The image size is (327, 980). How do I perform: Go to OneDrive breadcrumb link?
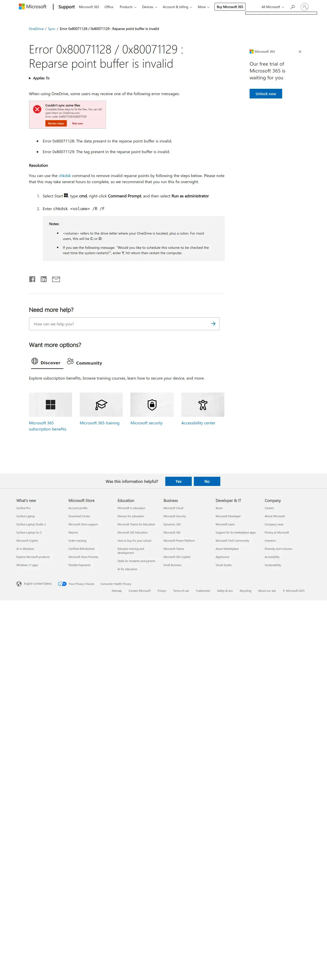(36, 29)
